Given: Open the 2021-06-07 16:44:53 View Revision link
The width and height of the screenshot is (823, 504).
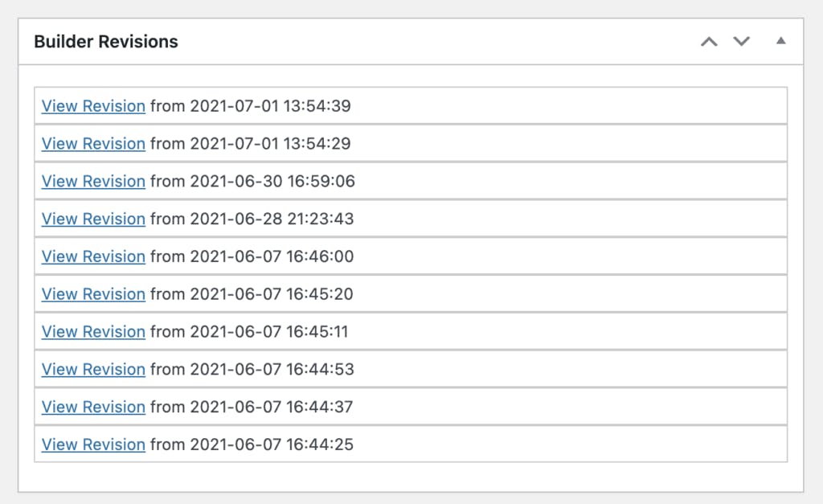Looking at the screenshot, I should pyautogui.click(x=93, y=370).
